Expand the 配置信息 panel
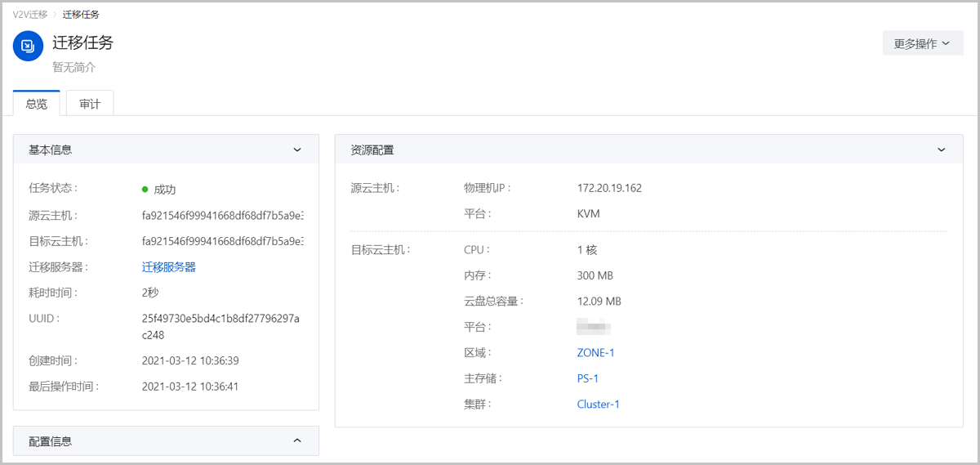 297,441
